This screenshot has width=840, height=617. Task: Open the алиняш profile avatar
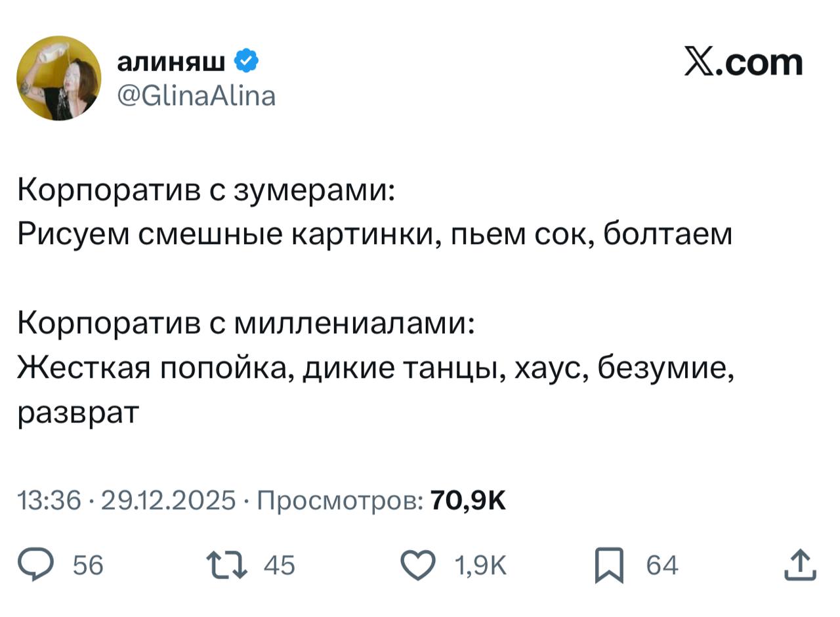[x=59, y=78]
